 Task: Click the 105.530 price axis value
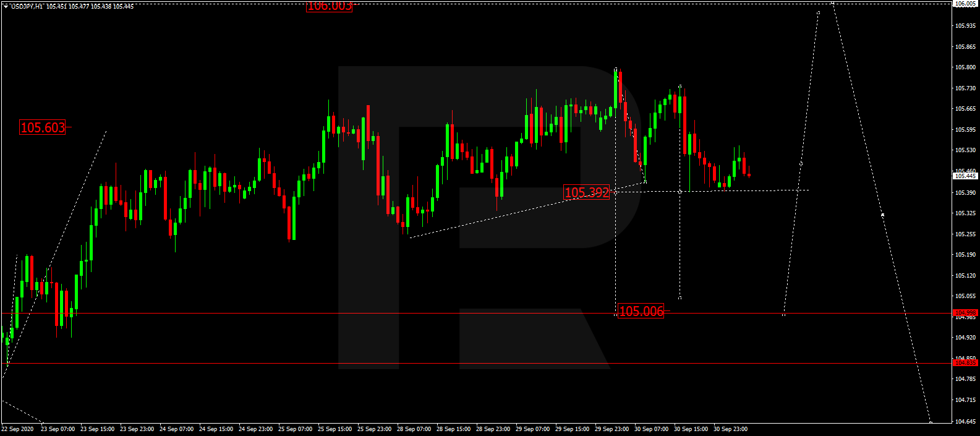pos(965,150)
